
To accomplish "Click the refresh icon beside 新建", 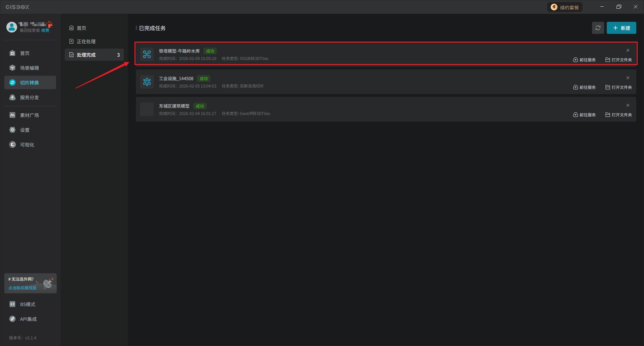I will [x=598, y=28].
